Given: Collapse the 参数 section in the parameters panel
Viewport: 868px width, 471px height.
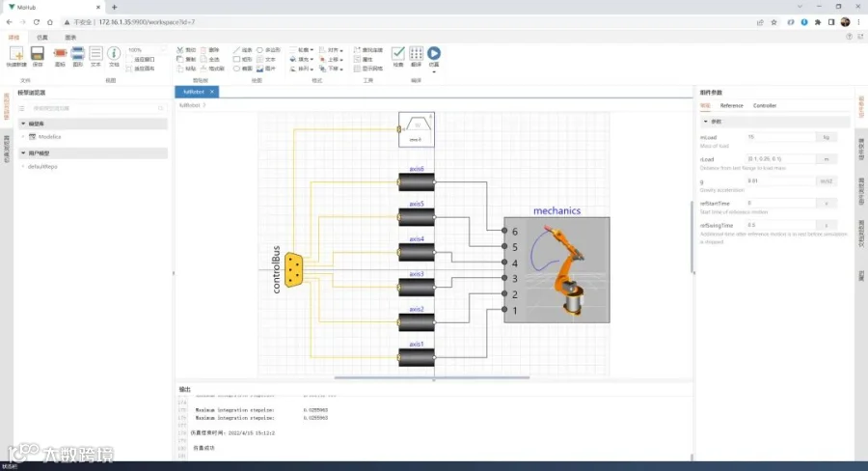Looking at the screenshot, I should coord(706,122).
